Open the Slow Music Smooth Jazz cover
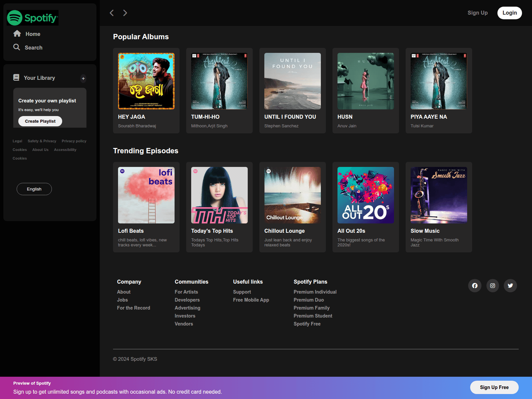 [x=439, y=195]
